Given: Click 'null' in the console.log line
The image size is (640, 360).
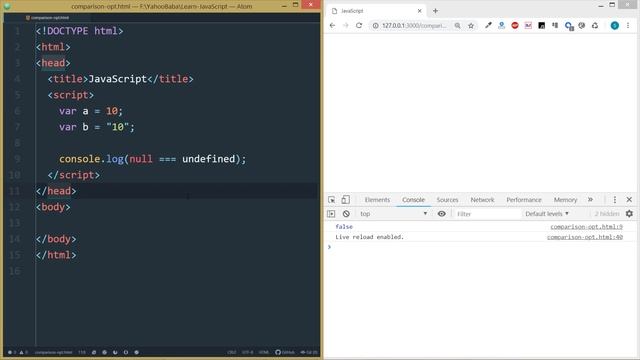Looking at the screenshot, I should [x=141, y=159].
